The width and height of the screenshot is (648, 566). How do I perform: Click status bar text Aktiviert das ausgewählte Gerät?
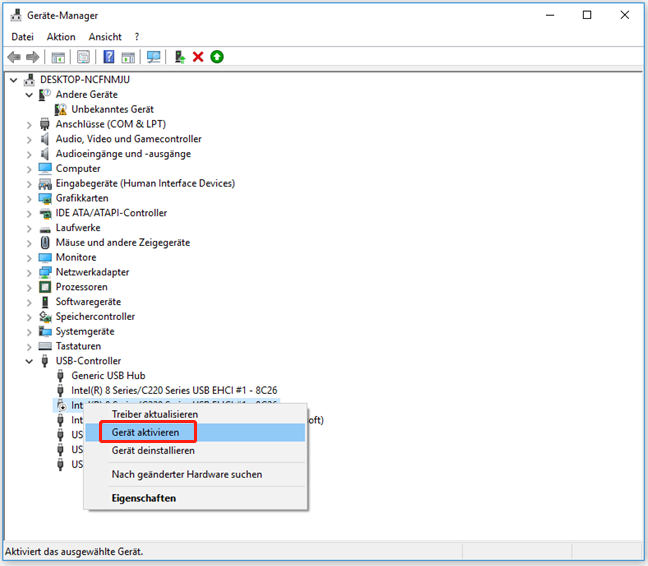[x=74, y=552]
